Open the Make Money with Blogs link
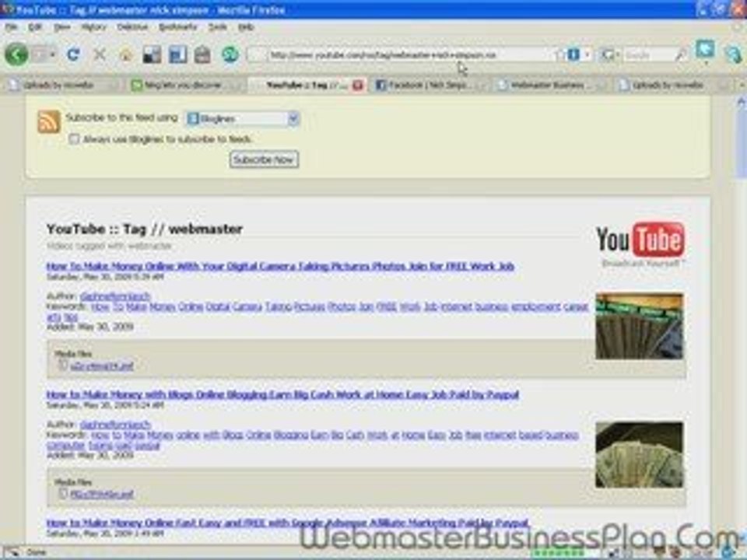 tap(282, 394)
